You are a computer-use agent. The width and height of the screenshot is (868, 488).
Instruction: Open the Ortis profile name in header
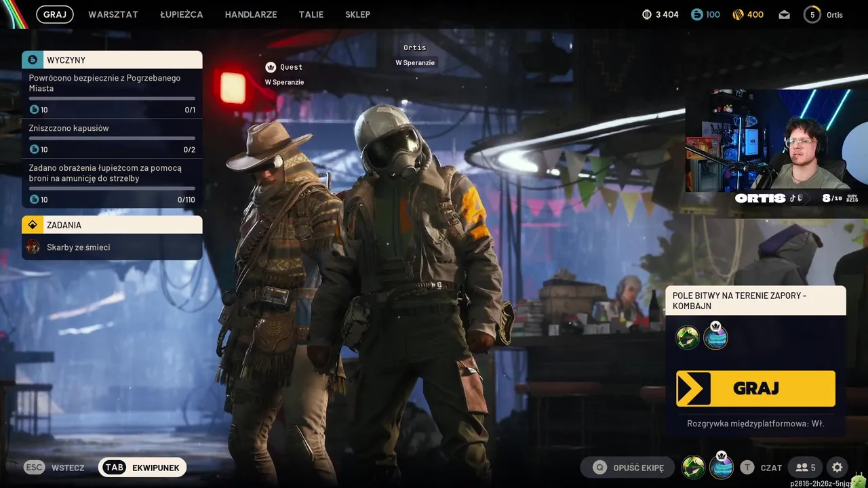[x=835, y=15]
